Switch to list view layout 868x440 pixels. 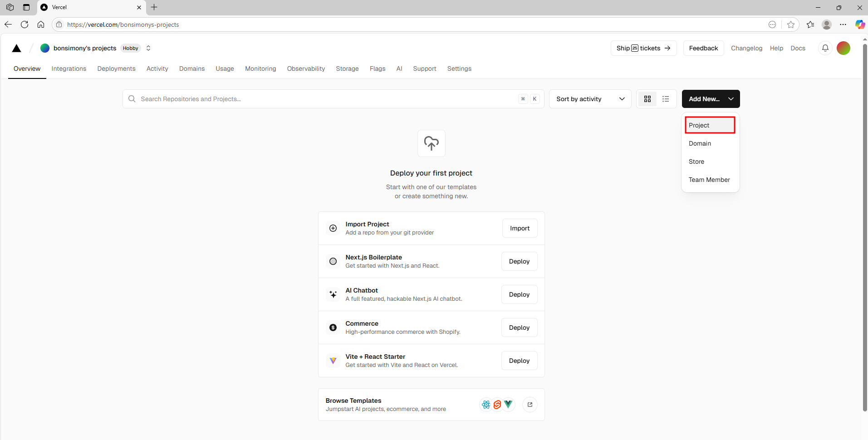(x=666, y=99)
